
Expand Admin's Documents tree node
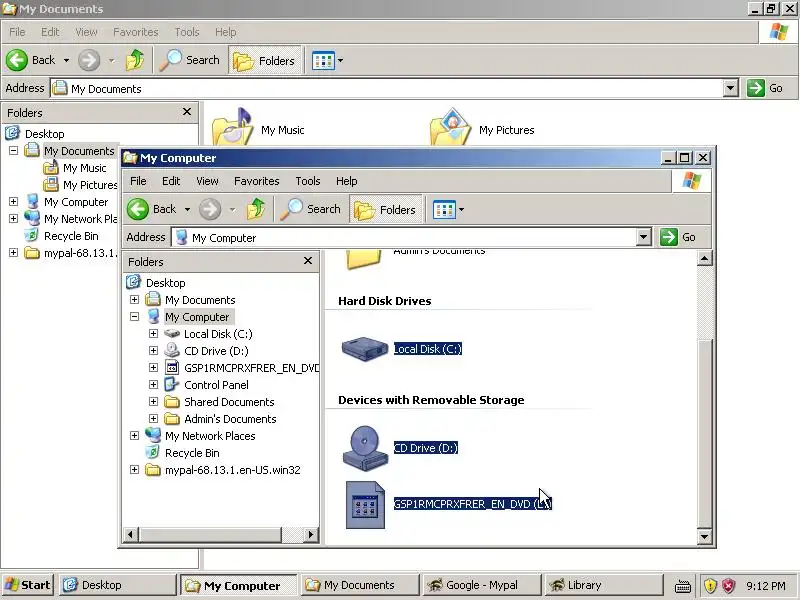(153, 418)
